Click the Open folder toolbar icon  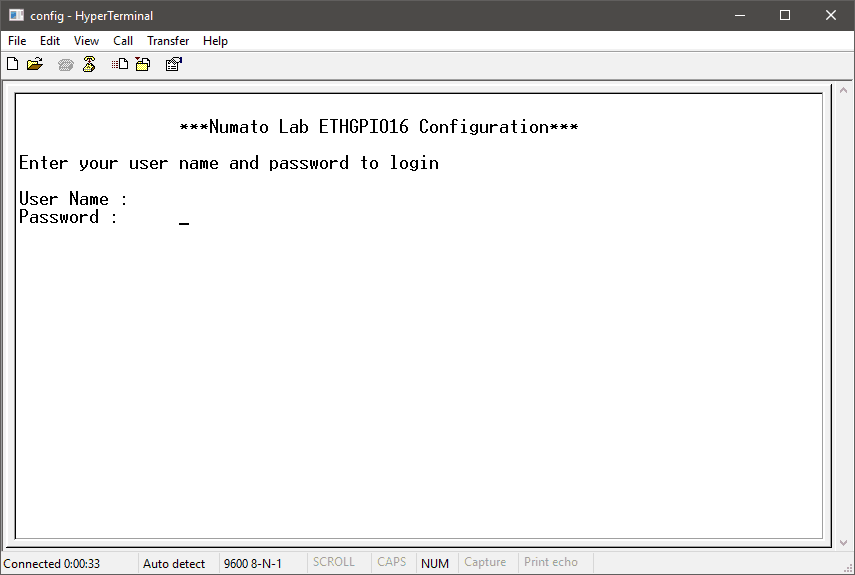[x=35, y=65]
